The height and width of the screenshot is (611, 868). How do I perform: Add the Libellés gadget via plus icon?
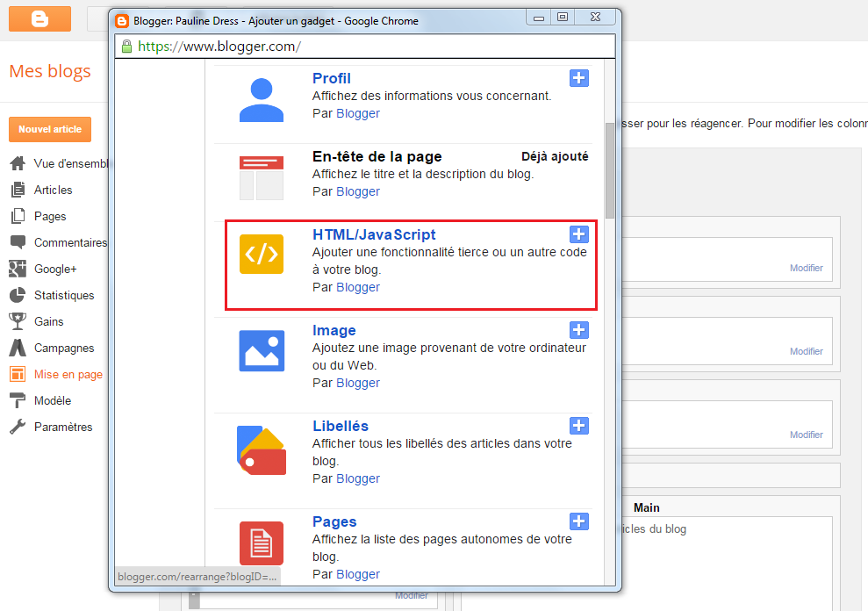point(578,426)
